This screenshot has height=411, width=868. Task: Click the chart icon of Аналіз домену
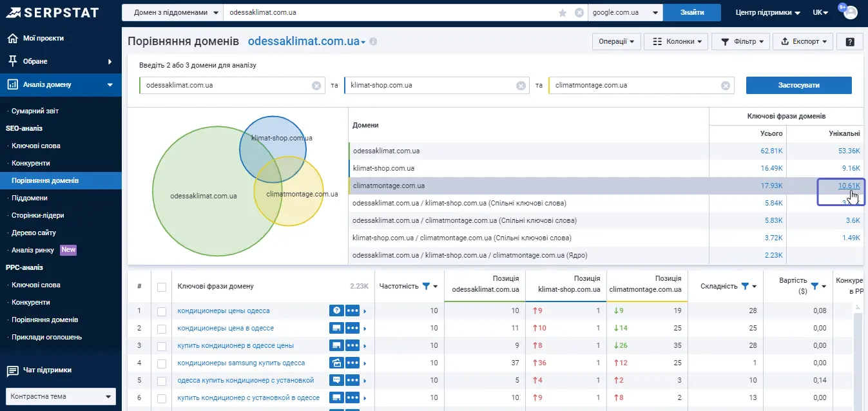(12, 84)
